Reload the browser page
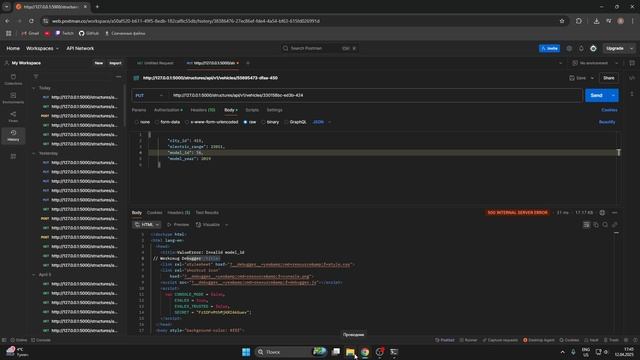640x360 pixels. 31,21
